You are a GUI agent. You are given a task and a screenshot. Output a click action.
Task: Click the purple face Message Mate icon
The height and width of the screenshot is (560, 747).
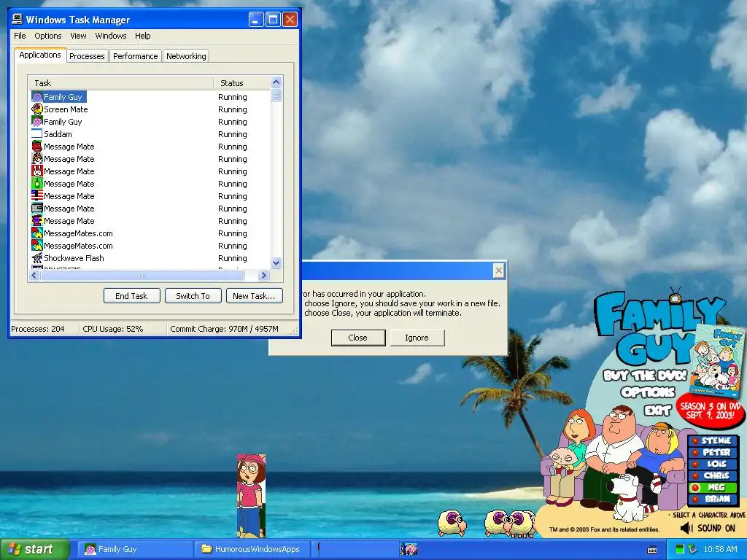tap(37, 220)
